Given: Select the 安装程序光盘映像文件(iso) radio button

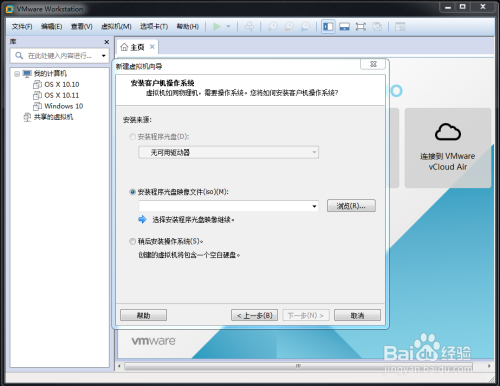Looking at the screenshot, I should 132,192.
